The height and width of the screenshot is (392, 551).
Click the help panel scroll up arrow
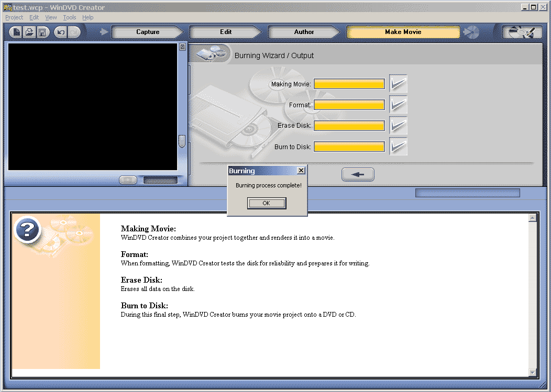coord(532,218)
